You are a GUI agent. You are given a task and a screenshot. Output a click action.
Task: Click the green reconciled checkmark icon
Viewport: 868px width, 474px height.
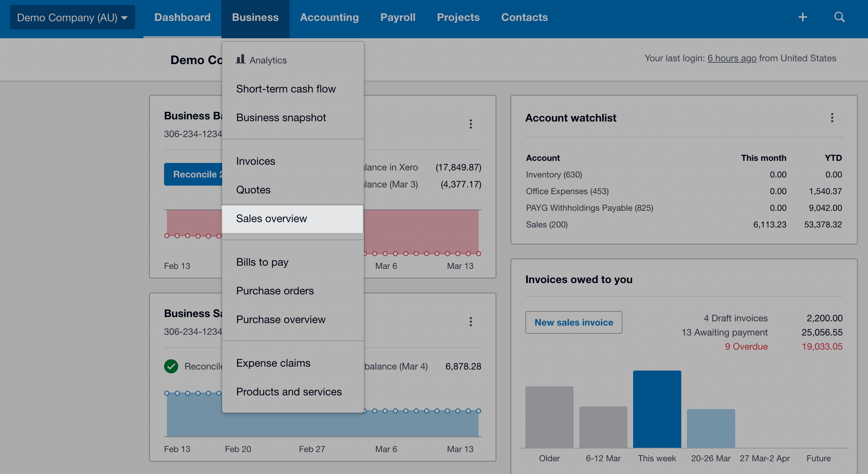pyautogui.click(x=171, y=366)
